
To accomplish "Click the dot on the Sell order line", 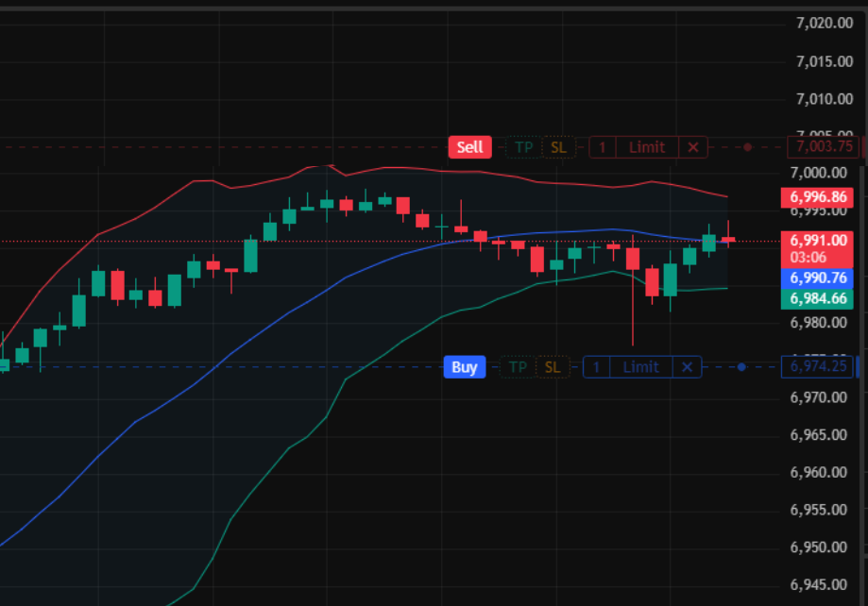I will (747, 147).
